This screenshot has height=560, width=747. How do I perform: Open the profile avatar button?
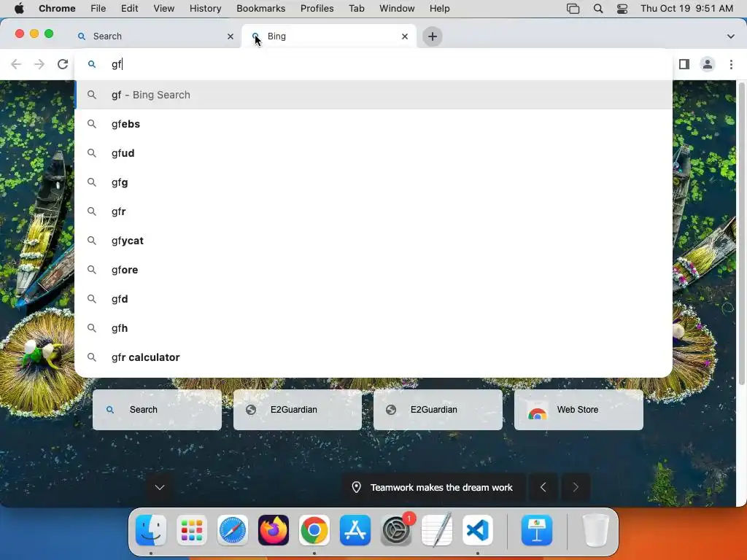[708, 64]
